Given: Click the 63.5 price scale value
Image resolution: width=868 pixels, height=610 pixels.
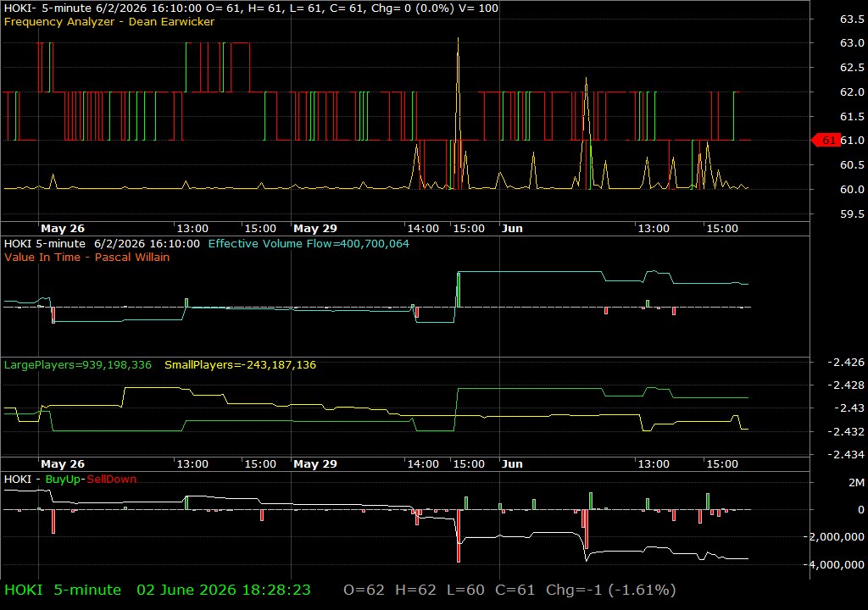Looking at the screenshot, I should point(852,19).
